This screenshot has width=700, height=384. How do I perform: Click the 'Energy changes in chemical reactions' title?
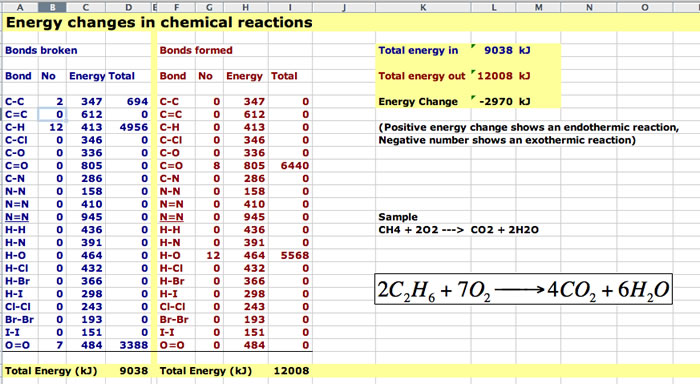click(159, 22)
